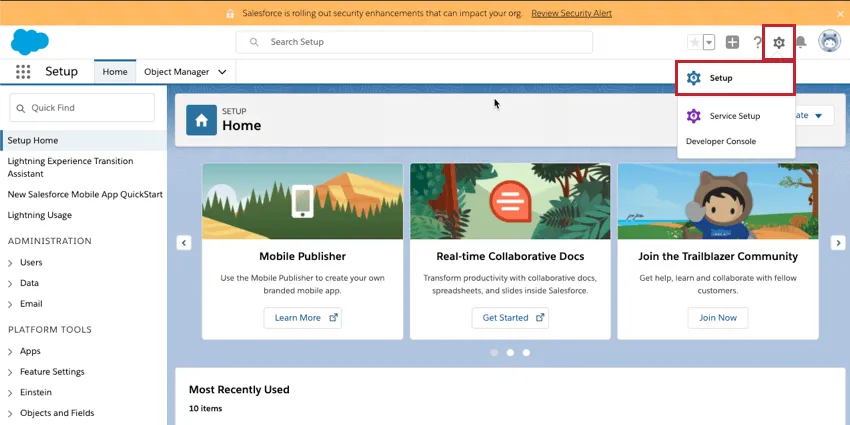Click the Get Started button
This screenshot has width=850, height=425.
tap(510, 318)
